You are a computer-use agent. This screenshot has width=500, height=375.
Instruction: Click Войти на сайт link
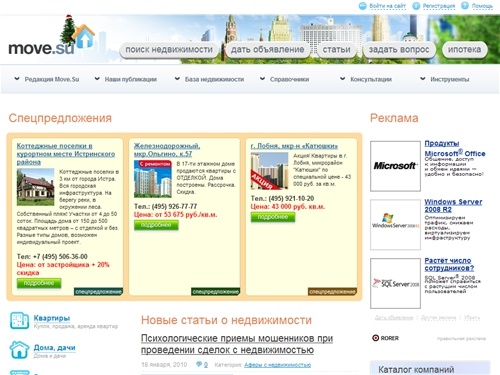click(387, 6)
